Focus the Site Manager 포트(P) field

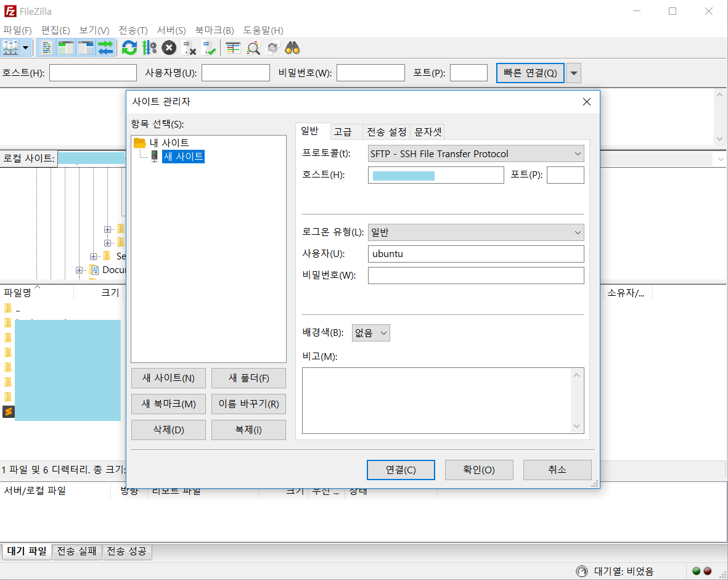click(x=565, y=175)
